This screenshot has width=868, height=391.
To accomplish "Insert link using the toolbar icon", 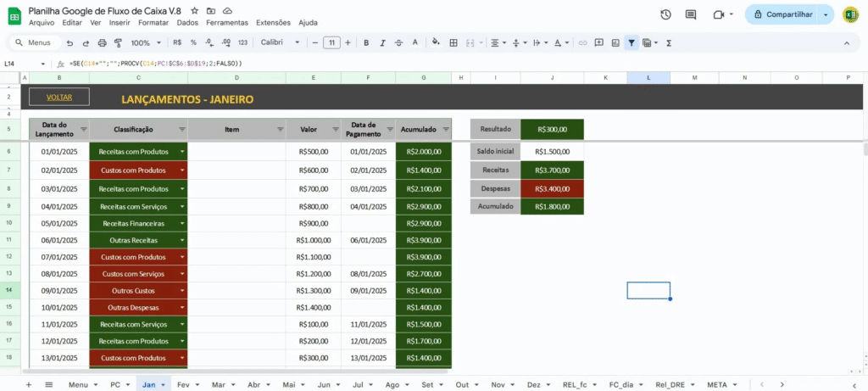I will [x=582, y=42].
